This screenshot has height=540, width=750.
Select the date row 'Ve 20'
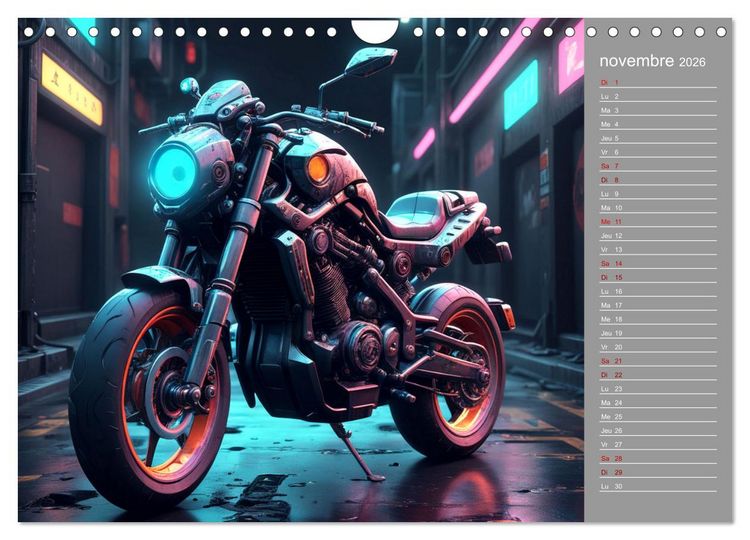pos(658,347)
